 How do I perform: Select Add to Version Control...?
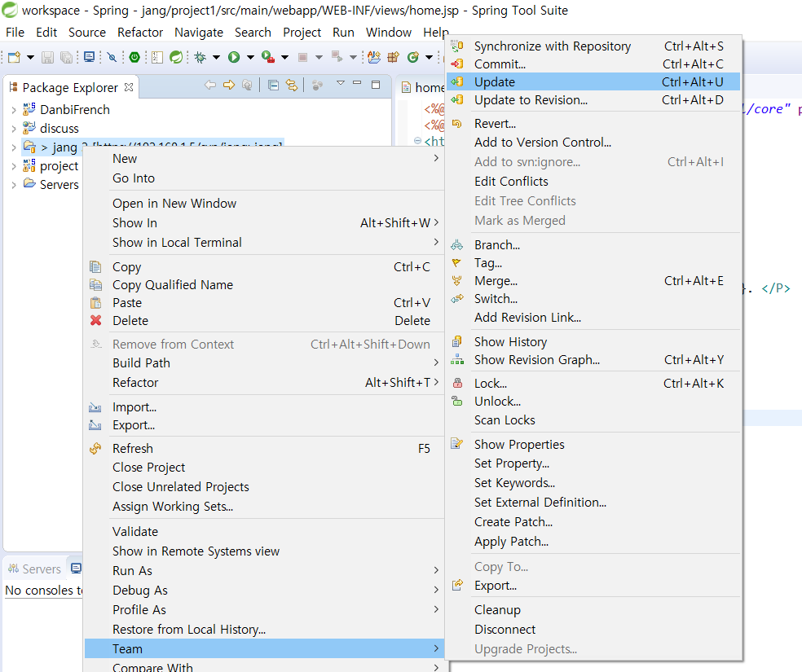593,142
